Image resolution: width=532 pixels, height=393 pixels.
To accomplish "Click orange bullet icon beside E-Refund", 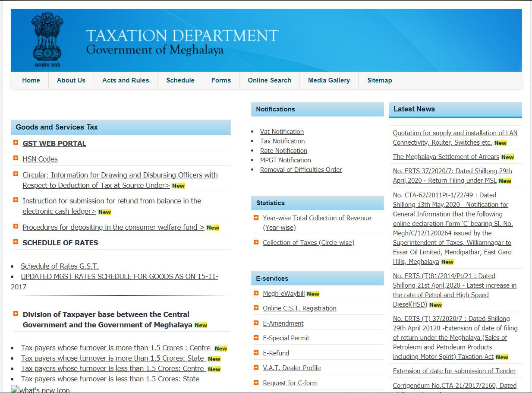I will pyautogui.click(x=256, y=353).
